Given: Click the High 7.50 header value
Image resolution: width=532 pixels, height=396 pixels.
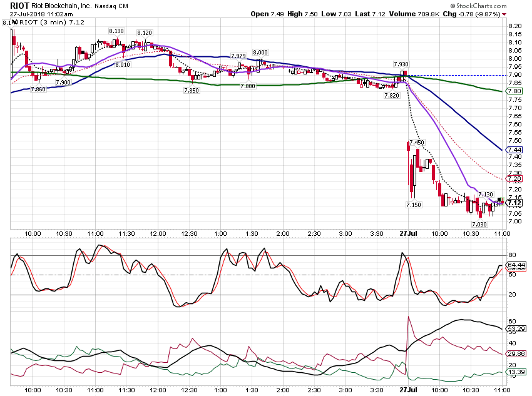Looking at the screenshot, I should pos(302,14).
